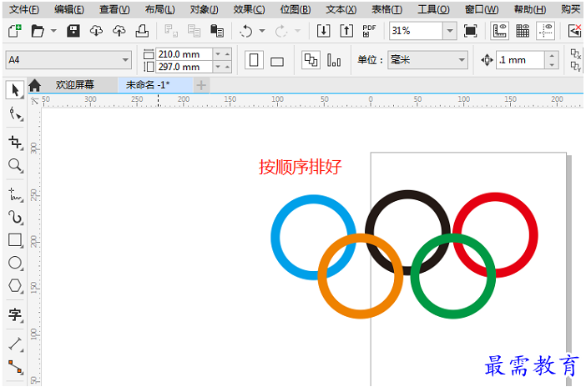The width and height of the screenshot is (586, 392).
Task: Select the Rectangle tool
Action: [15, 240]
